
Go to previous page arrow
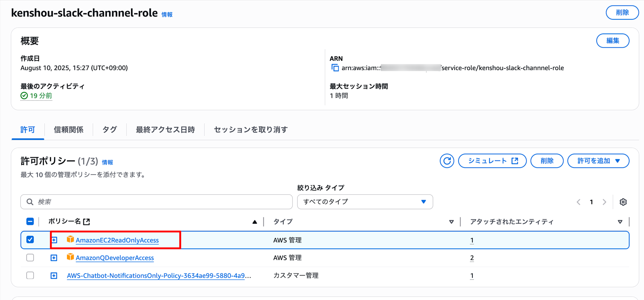click(578, 202)
